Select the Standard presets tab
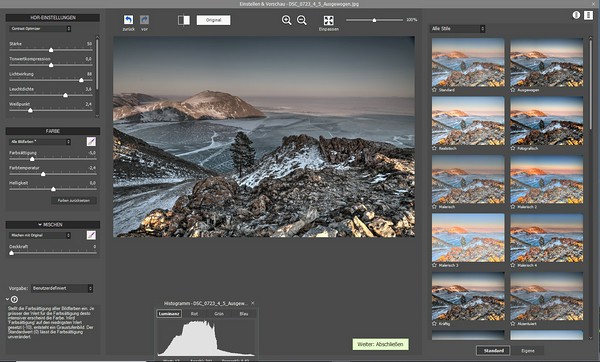 (494, 351)
